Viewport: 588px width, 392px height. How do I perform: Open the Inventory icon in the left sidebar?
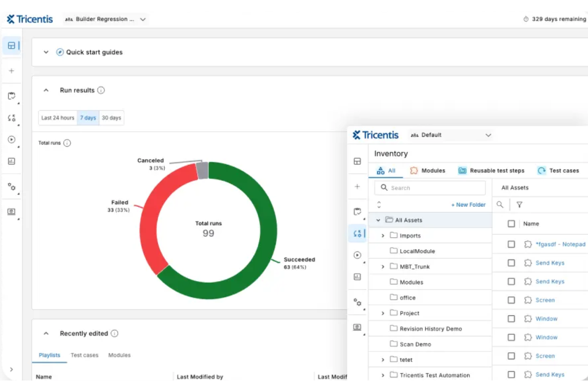[12, 118]
